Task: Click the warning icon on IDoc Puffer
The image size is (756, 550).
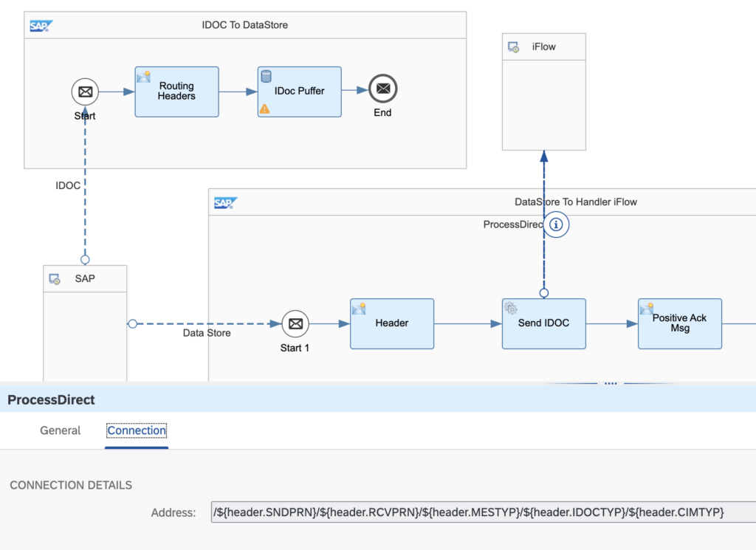Action: tap(265, 109)
